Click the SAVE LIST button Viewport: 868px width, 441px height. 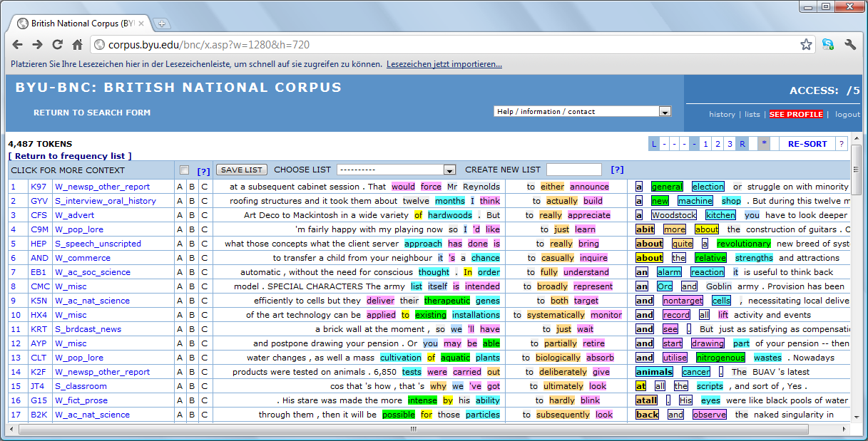[242, 170]
